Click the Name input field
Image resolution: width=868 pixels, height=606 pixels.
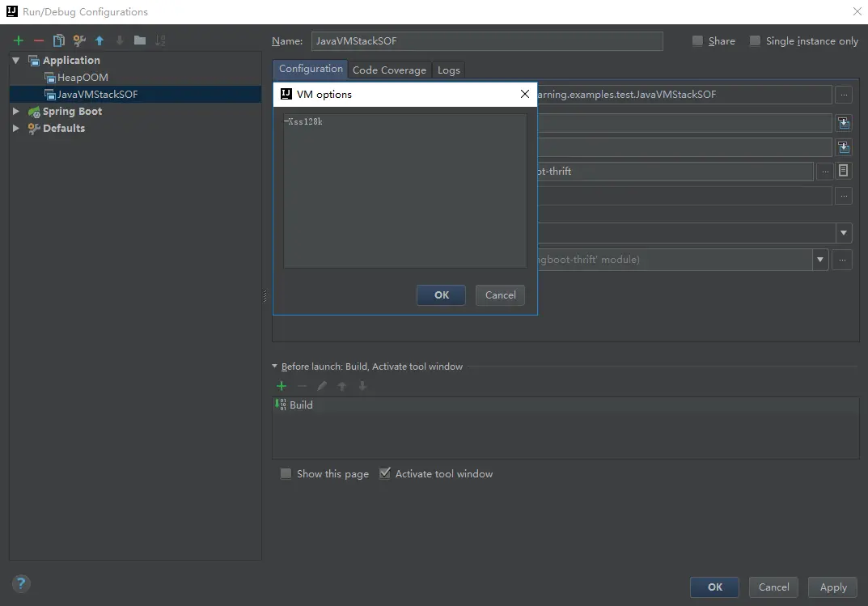point(487,41)
